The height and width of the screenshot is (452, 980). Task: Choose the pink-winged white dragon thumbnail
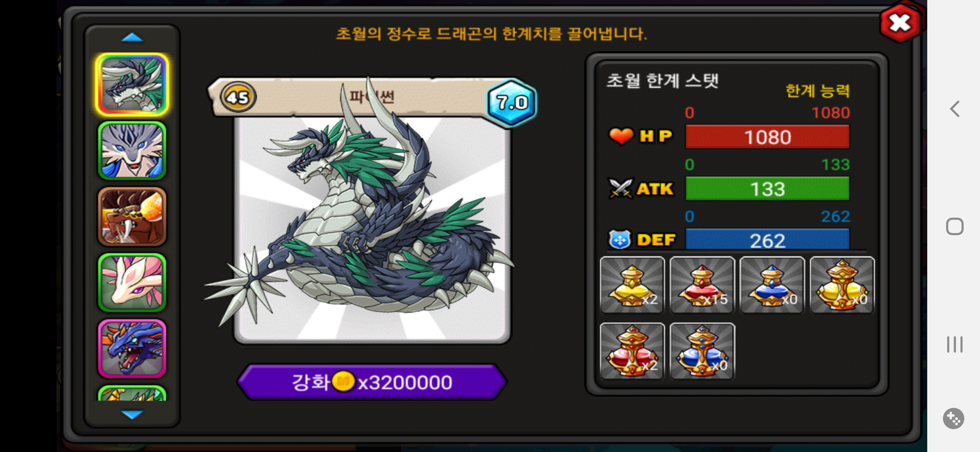coord(132,283)
